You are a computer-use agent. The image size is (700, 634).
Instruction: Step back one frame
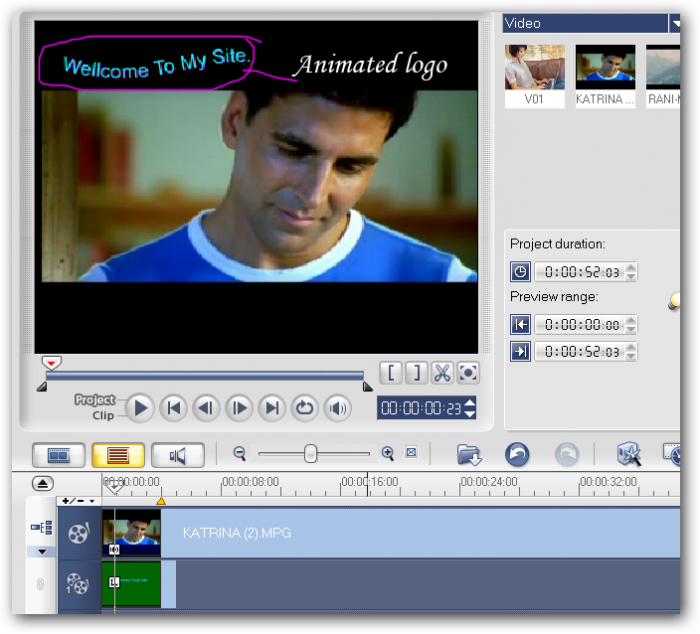[x=206, y=408]
